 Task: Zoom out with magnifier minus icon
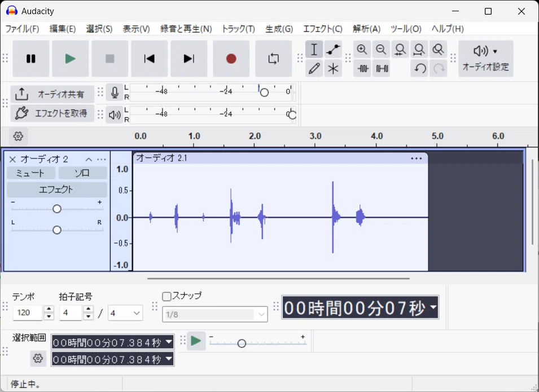tap(381, 50)
